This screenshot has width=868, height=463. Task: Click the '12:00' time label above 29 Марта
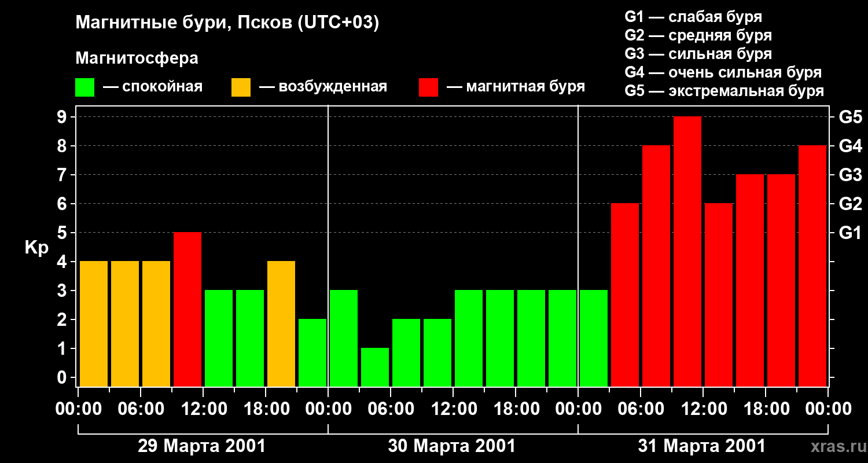[204, 409]
